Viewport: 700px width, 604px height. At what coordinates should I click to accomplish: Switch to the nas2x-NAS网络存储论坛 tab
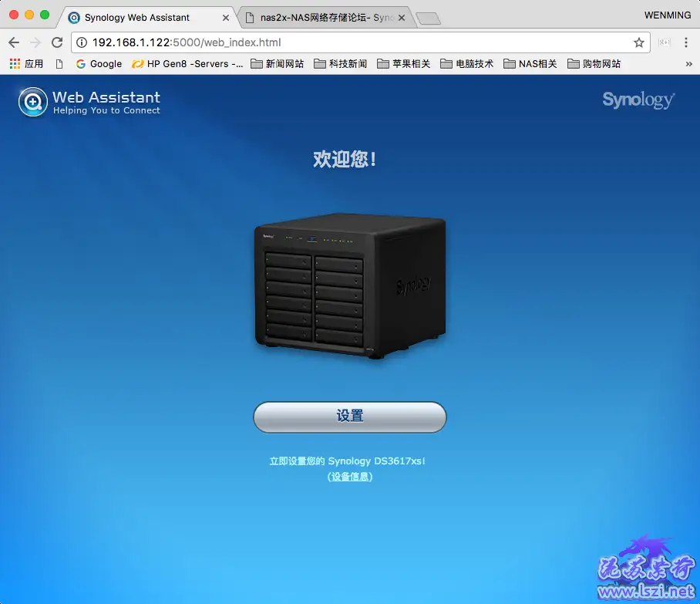pyautogui.click(x=326, y=18)
